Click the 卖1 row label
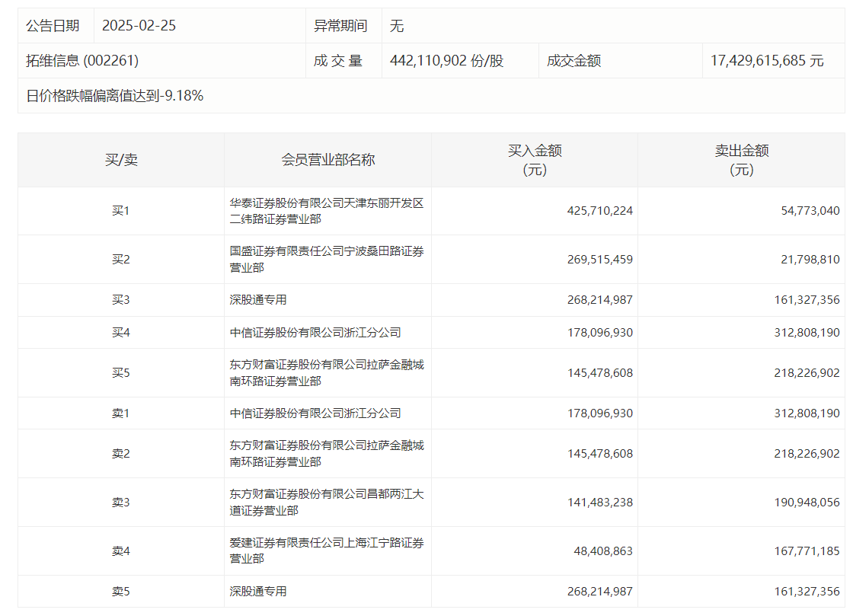The image size is (853, 616). pyautogui.click(x=121, y=413)
